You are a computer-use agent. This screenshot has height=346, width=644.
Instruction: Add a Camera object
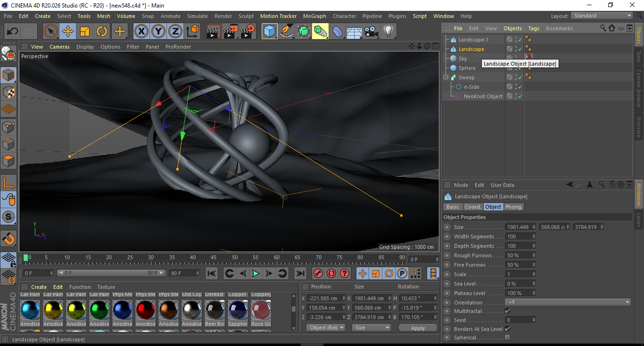pos(372,32)
